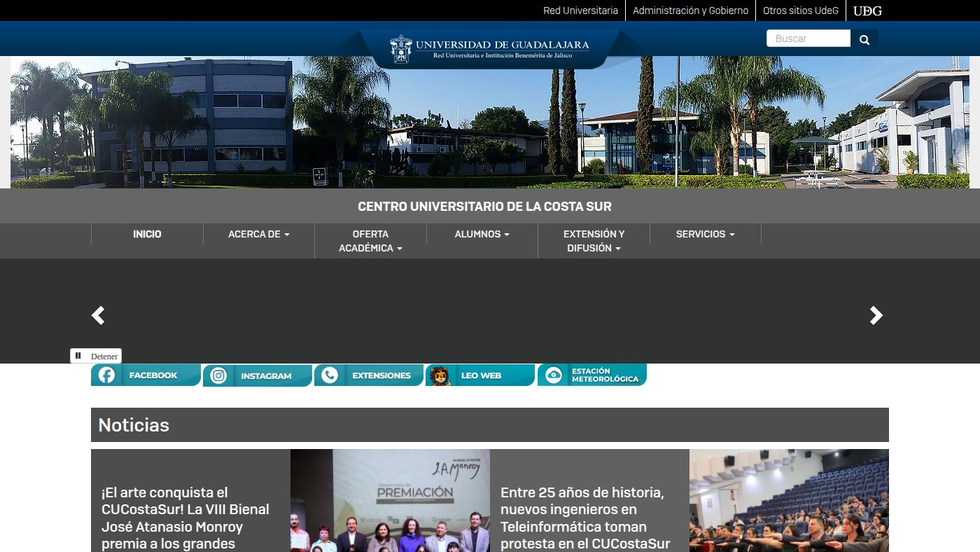Expand the Oferta Académica dropdown menu
This screenshot has width=980, height=552.
[370, 241]
